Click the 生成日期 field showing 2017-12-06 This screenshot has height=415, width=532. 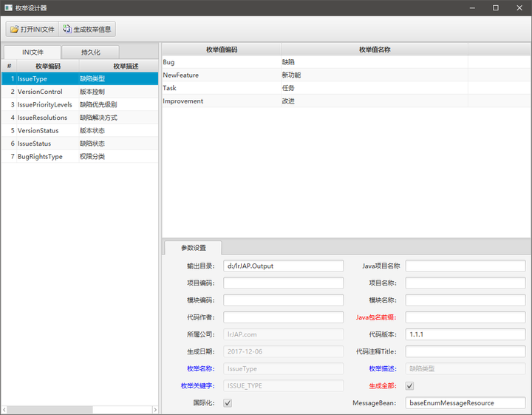283,351
